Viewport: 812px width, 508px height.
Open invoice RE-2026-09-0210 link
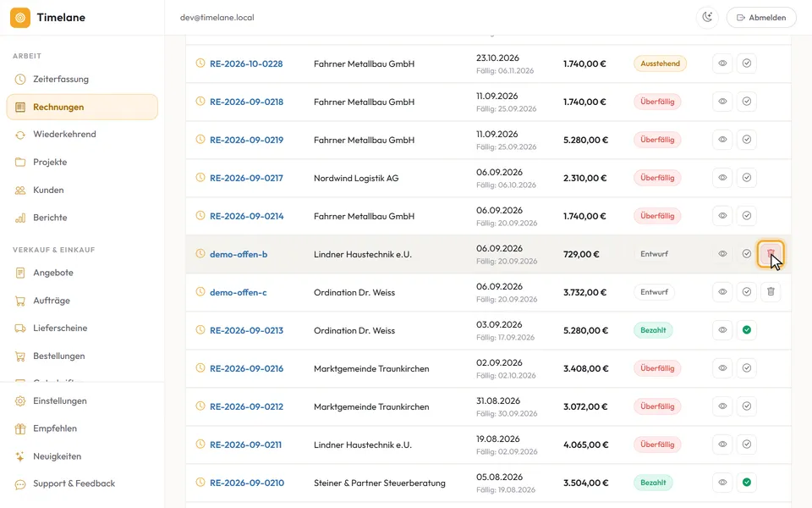247,483
